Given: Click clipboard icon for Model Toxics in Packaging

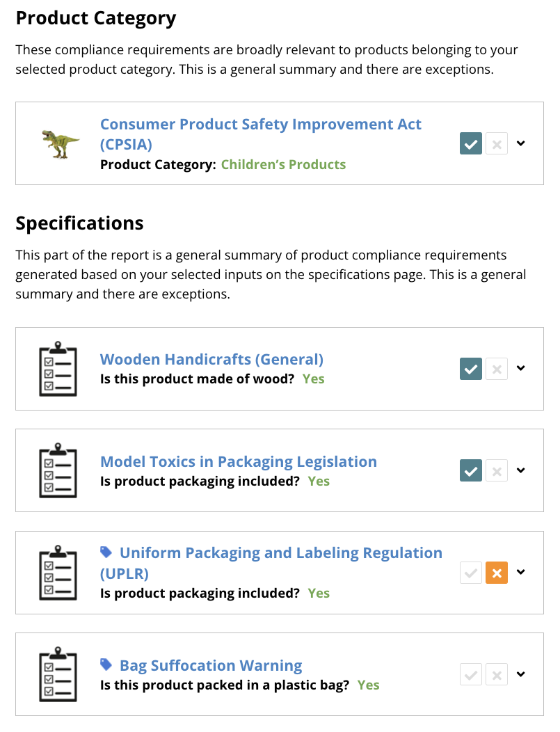Looking at the screenshot, I should (58, 470).
